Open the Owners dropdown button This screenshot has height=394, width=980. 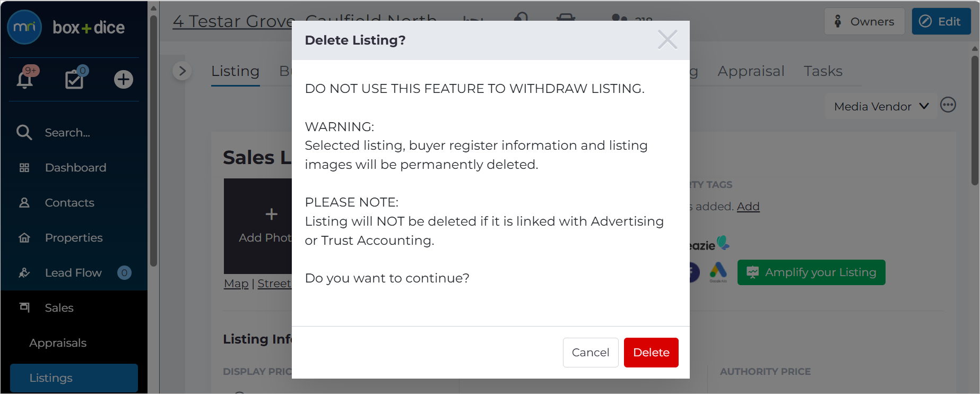coord(864,21)
